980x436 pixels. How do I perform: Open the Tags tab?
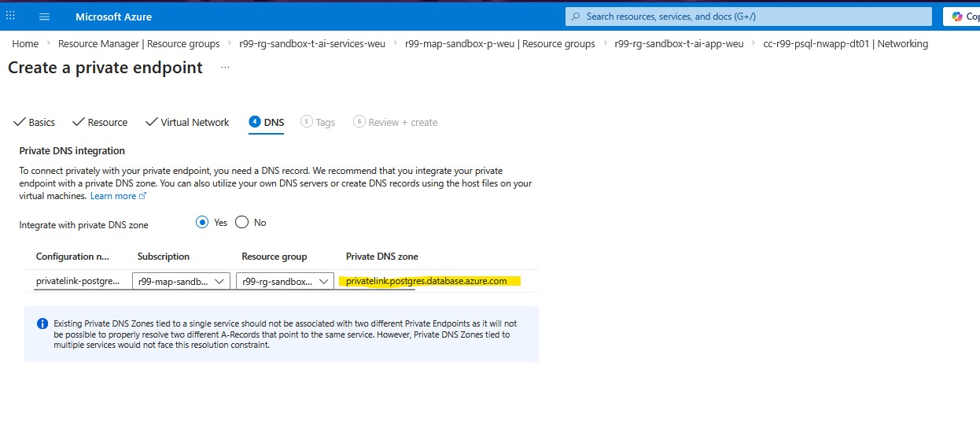coord(318,122)
